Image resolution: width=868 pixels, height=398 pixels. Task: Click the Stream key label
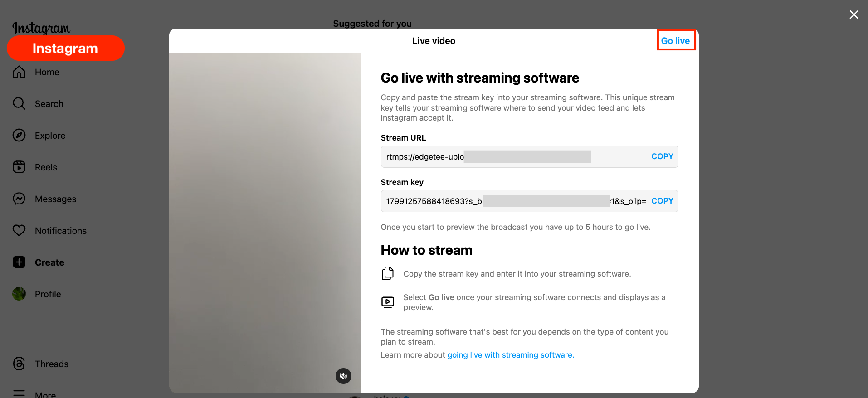pyautogui.click(x=402, y=182)
